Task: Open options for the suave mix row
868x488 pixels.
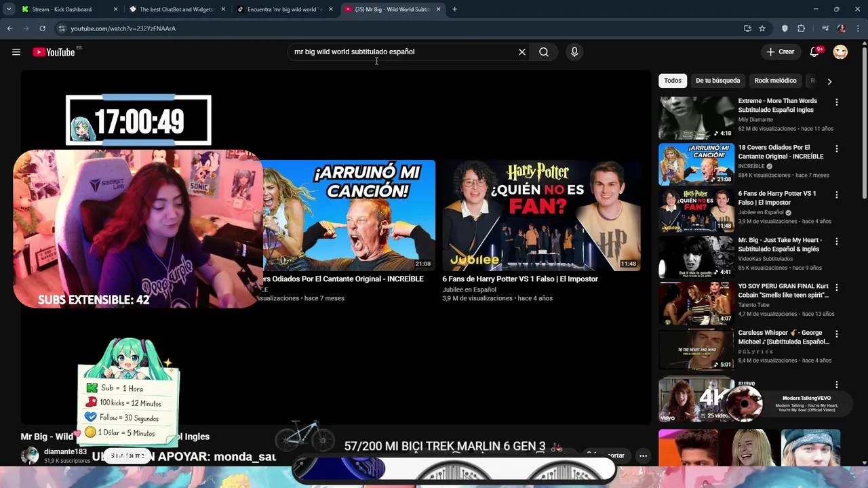Action: point(836,384)
